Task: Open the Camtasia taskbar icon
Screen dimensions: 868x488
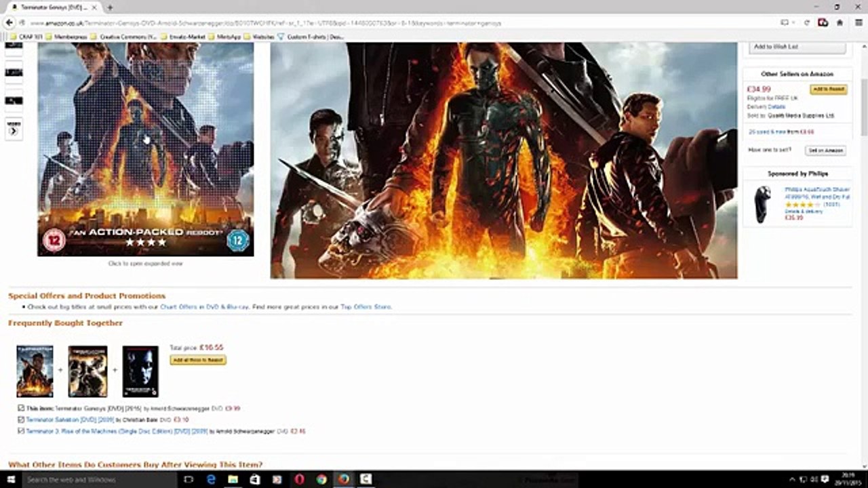Action: point(366,479)
